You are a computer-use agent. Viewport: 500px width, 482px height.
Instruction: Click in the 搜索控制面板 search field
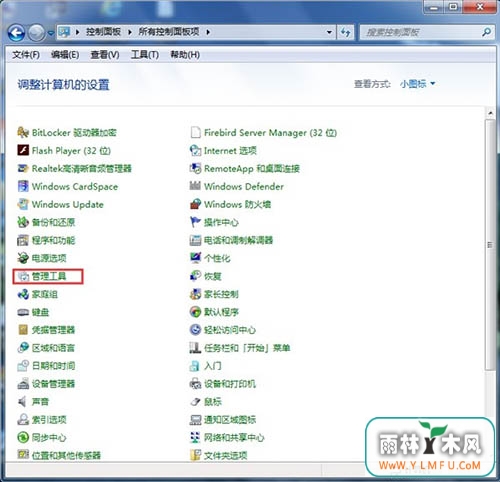click(x=421, y=32)
